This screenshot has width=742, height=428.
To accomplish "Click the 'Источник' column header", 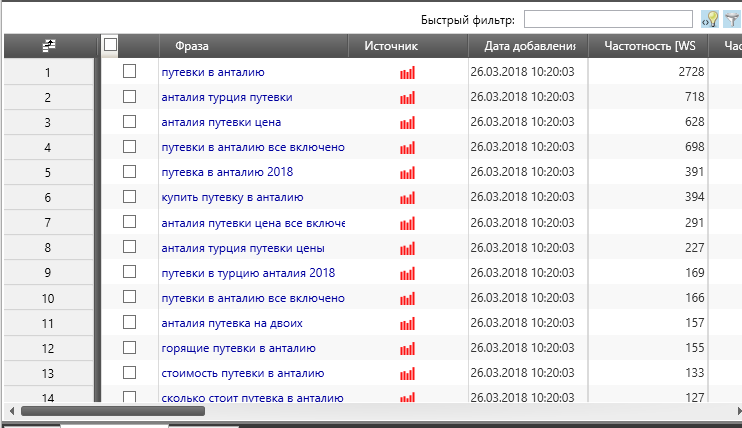I will click(391, 45).
